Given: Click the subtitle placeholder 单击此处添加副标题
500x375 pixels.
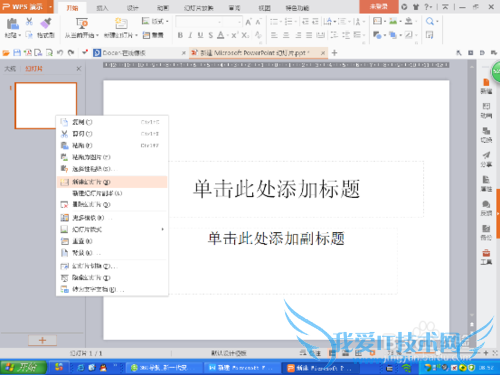Looking at the screenshot, I should (276, 239).
